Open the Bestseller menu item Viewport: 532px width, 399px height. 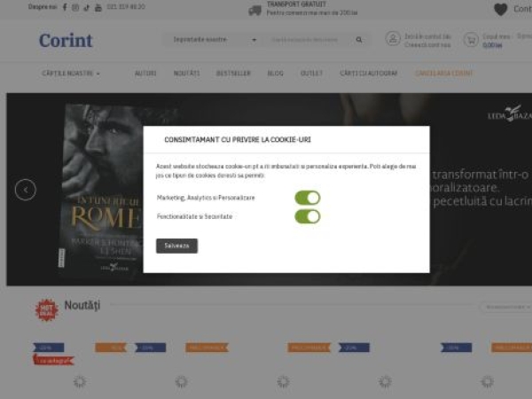tap(233, 74)
